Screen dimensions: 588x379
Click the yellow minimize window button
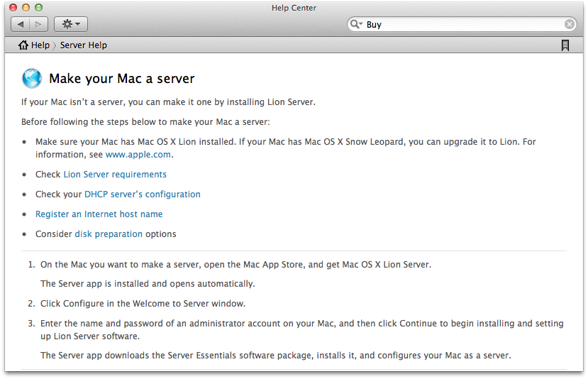pos(26,8)
